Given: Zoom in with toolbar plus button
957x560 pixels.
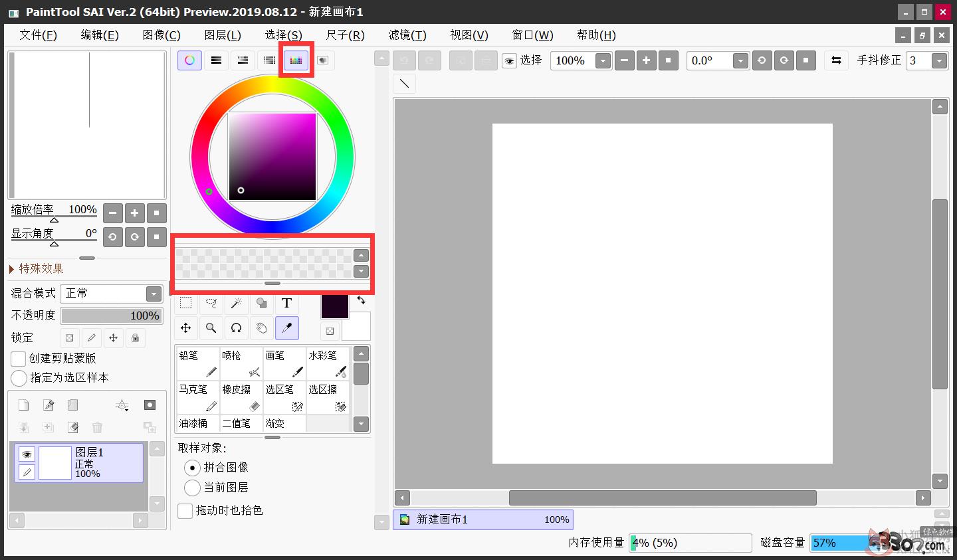Looking at the screenshot, I should point(646,60).
